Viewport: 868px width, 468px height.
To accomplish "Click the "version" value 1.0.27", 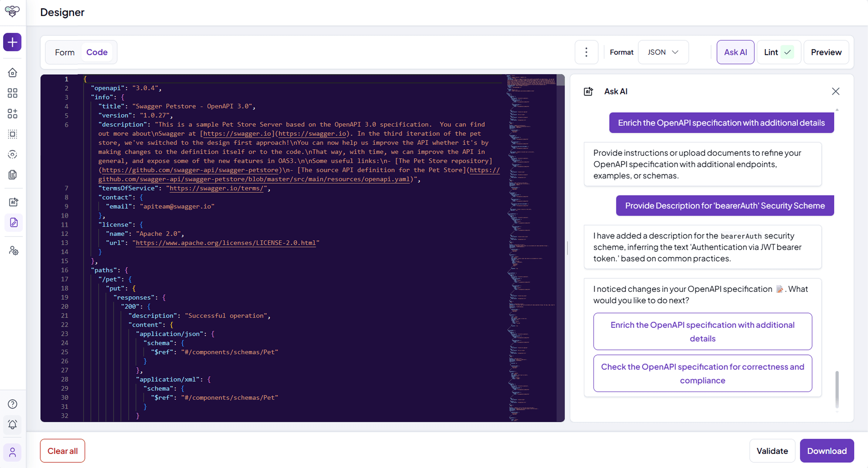I will coord(155,115).
